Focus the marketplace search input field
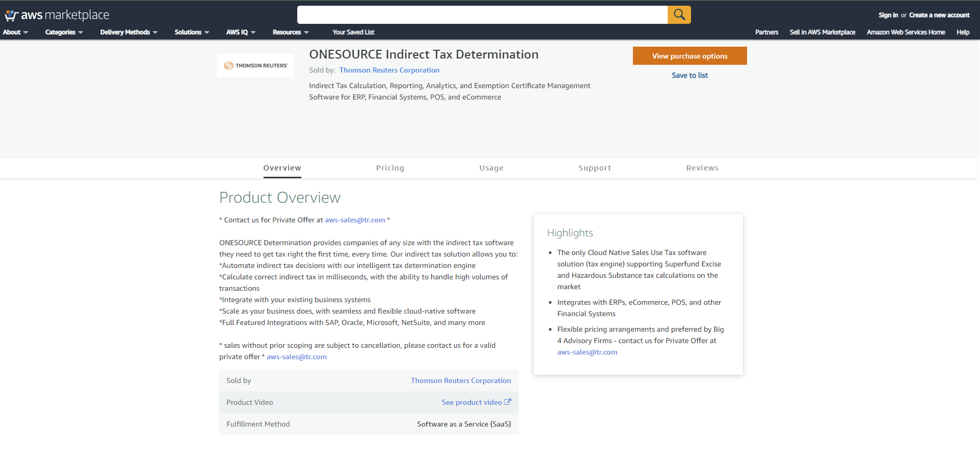 482,15
